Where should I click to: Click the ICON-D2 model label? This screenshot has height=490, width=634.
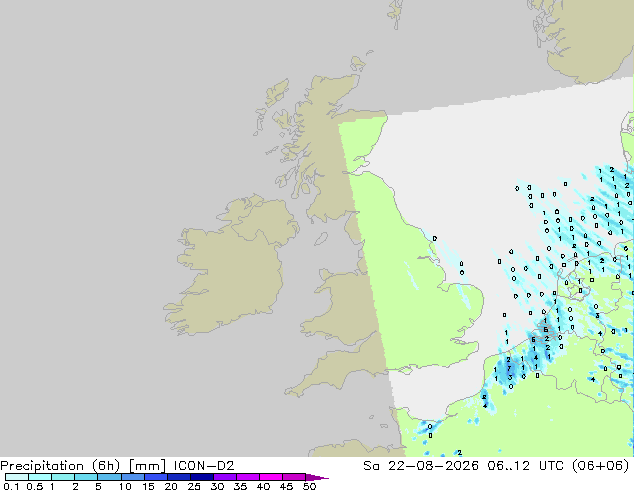tap(204, 466)
